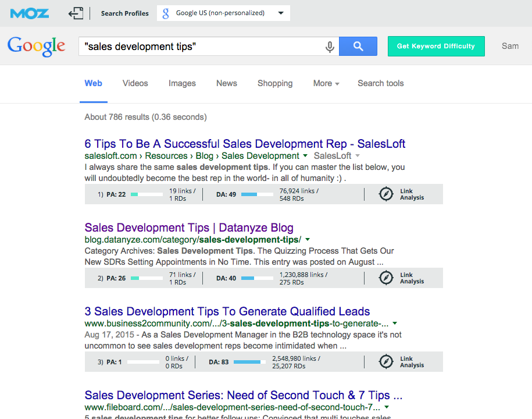Expand the fileboard.com URL arrow
Viewport: 532px width, 419px height.
tap(387, 407)
